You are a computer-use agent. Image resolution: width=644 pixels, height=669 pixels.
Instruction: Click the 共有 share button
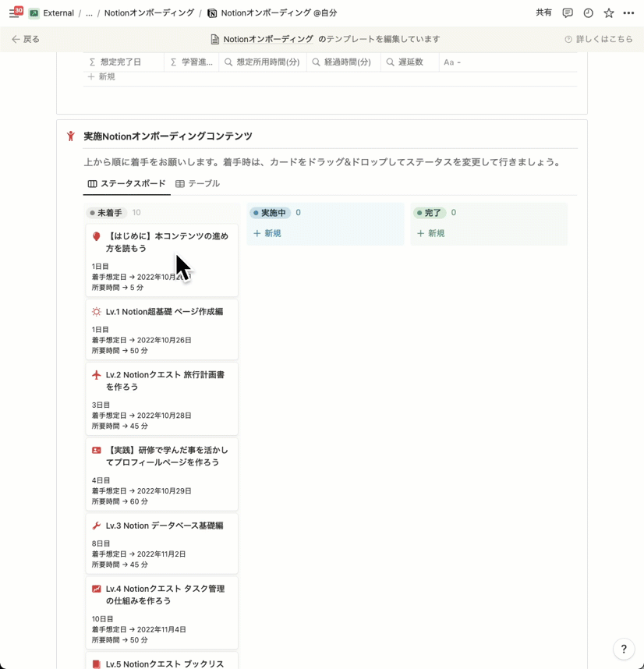click(x=543, y=13)
